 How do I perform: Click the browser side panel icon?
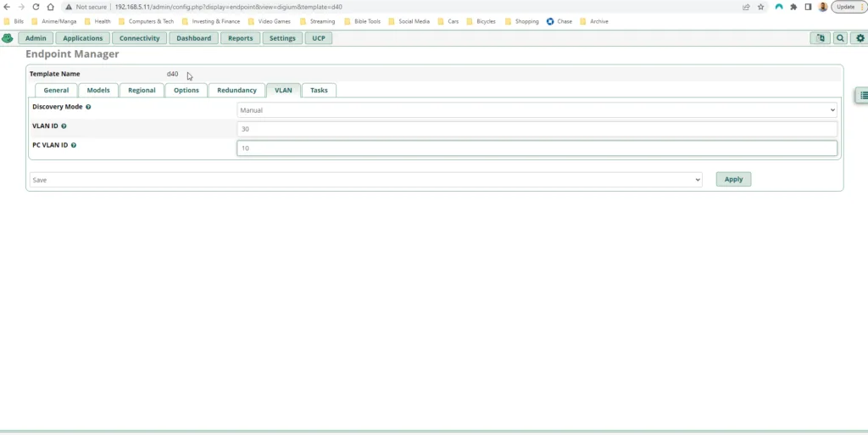click(x=808, y=7)
